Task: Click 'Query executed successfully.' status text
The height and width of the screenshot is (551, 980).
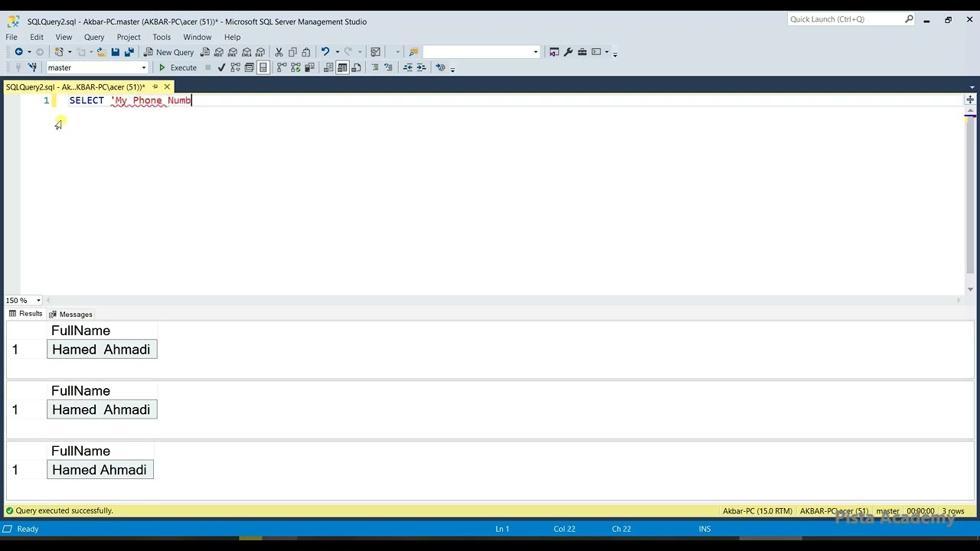Action: coord(64,510)
